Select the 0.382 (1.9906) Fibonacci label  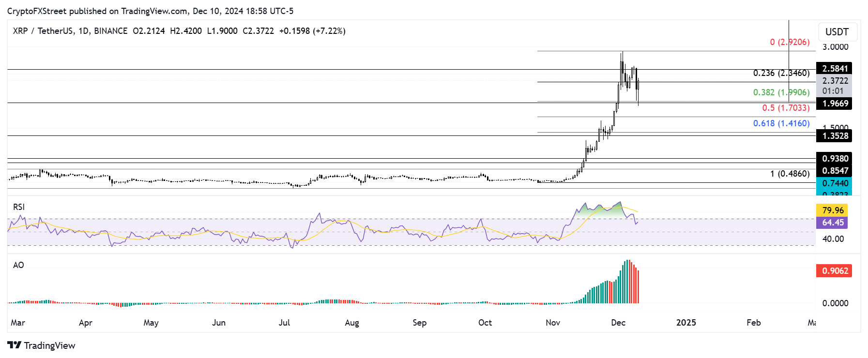(781, 92)
